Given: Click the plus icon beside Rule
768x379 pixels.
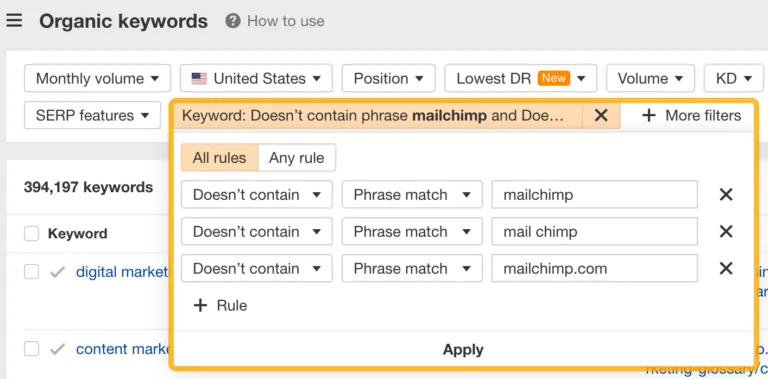Looking at the screenshot, I should pyautogui.click(x=200, y=306).
